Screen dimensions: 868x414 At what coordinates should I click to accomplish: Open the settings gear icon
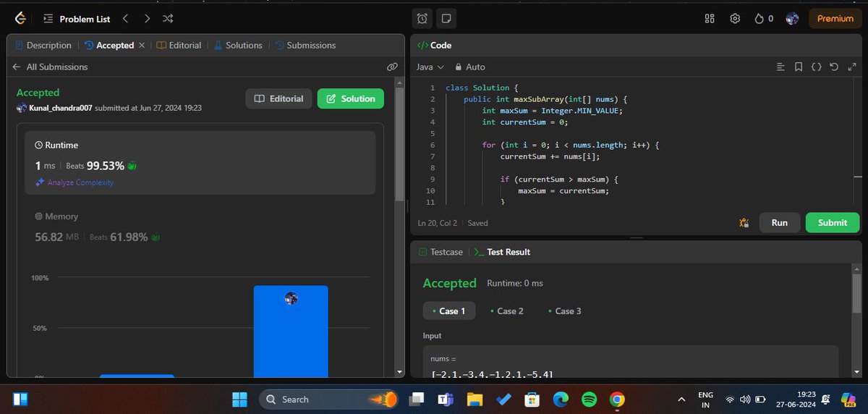(735, 19)
